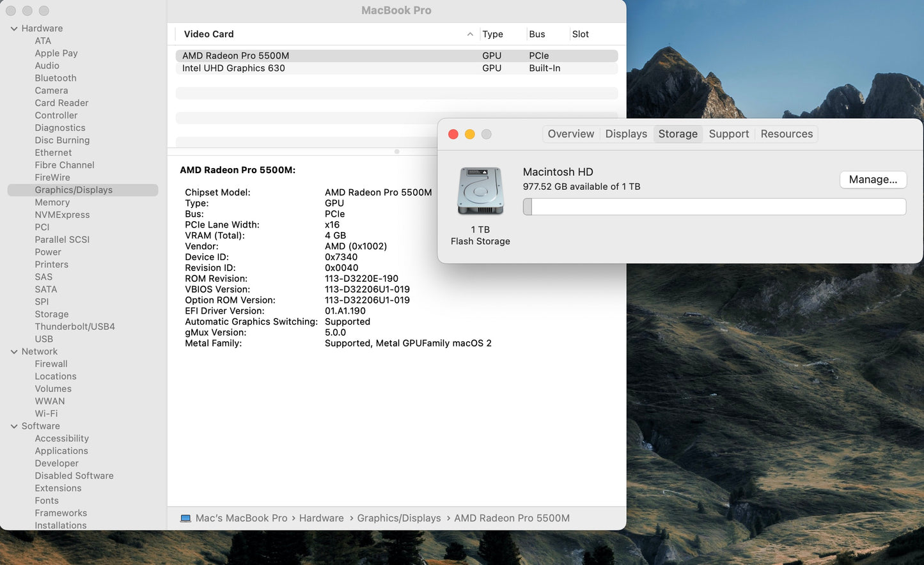Switch to the Displays tab
The image size is (924, 565).
(626, 134)
